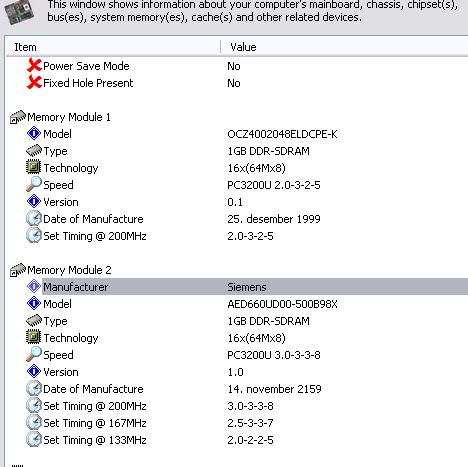Screen dimensions: 468x467
Task: Click the divider between Item and Value columns
Action: (x=220, y=47)
